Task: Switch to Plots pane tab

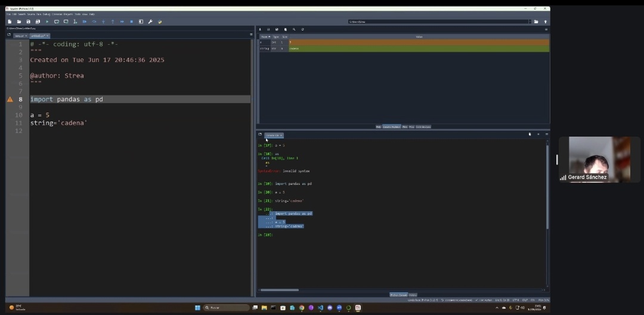Action: pos(404,127)
